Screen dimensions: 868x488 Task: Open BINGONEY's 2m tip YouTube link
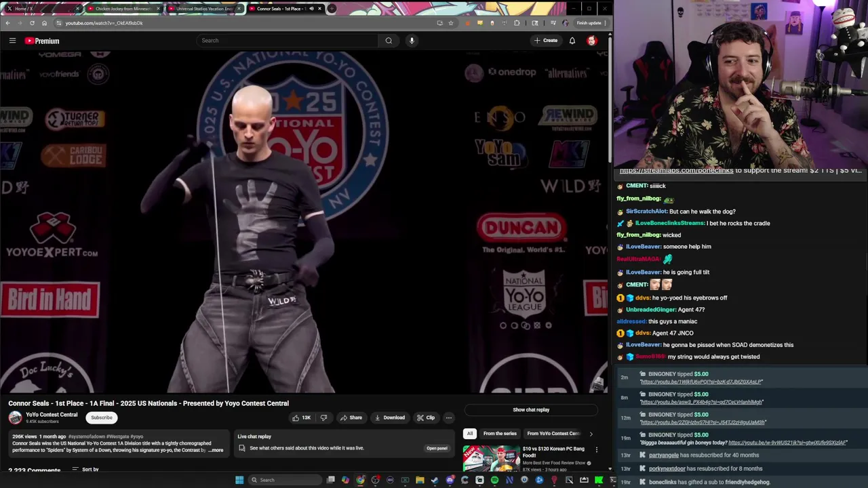(x=701, y=382)
